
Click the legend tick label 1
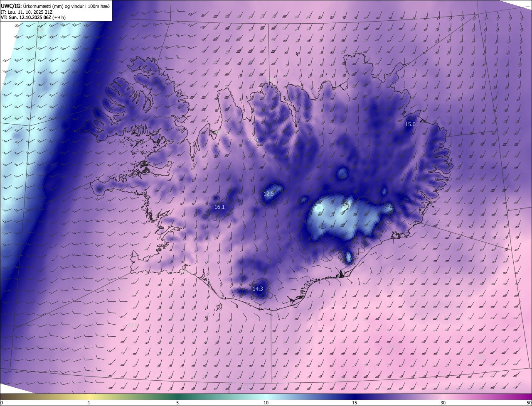point(89,403)
